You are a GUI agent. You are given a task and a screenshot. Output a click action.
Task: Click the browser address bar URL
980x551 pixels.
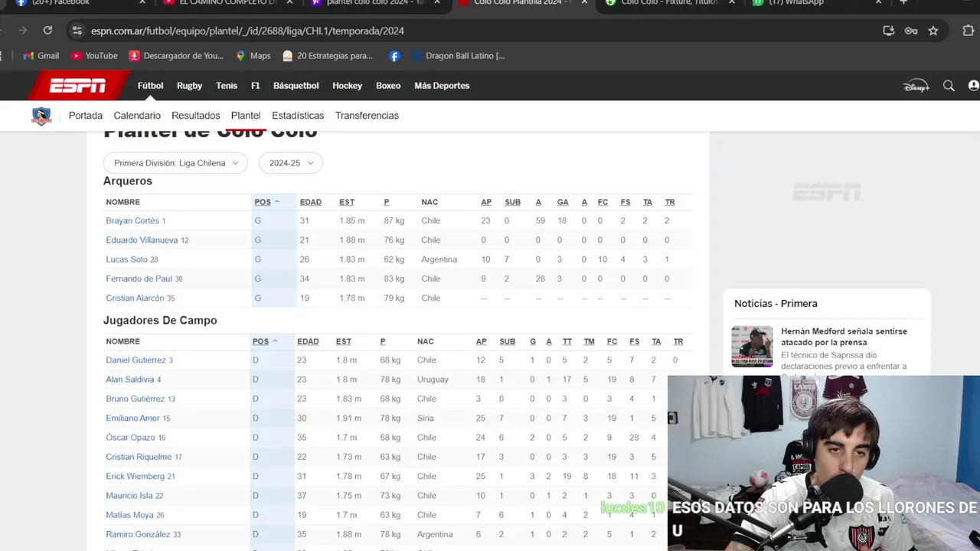pyautogui.click(x=247, y=31)
